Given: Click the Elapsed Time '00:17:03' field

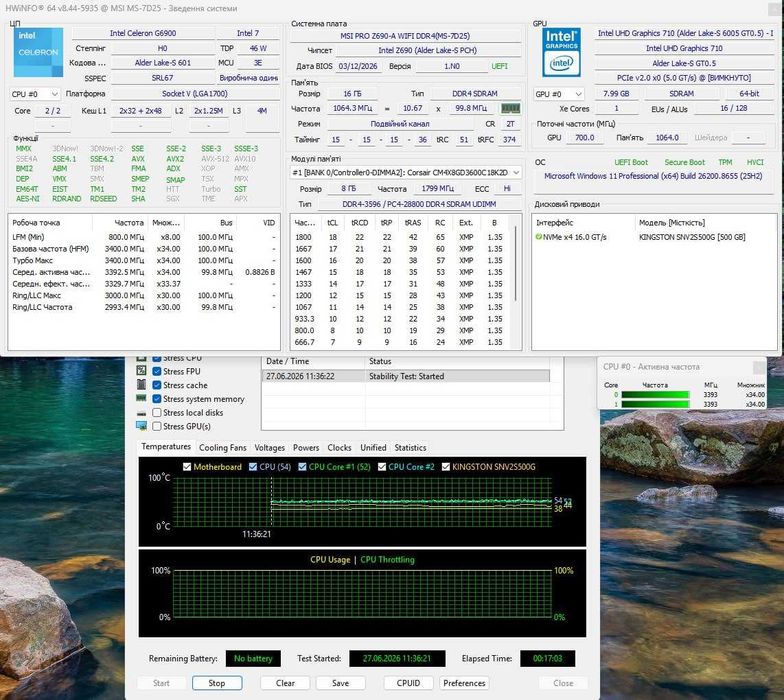Looking at the screenshot, I should pos(548,659).
